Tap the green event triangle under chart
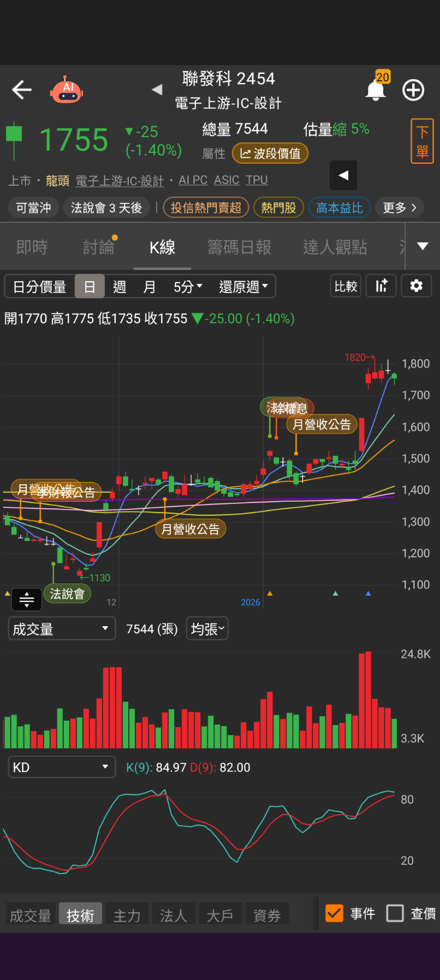This screenshot has width=440, height=980. tap(335, 593)
